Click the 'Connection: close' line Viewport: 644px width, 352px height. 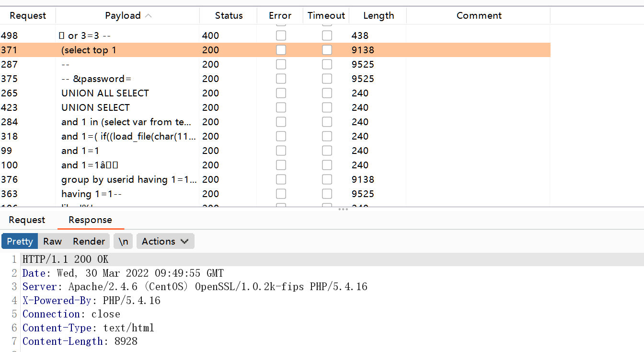coord(71,314)
